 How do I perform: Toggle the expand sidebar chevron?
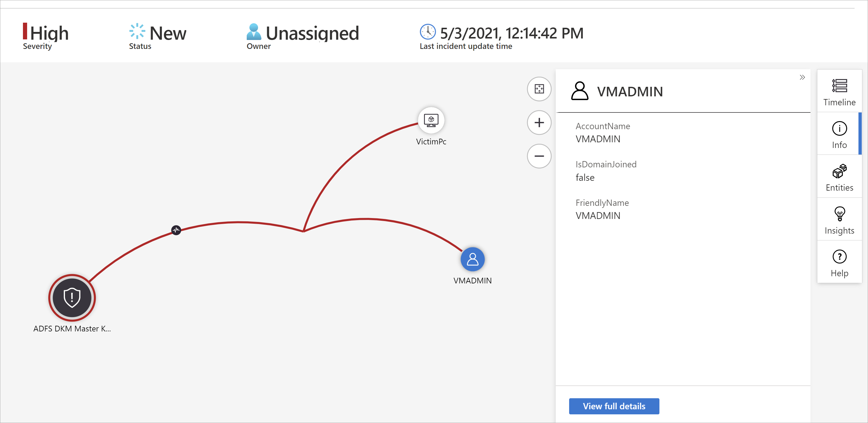(802, 77)
